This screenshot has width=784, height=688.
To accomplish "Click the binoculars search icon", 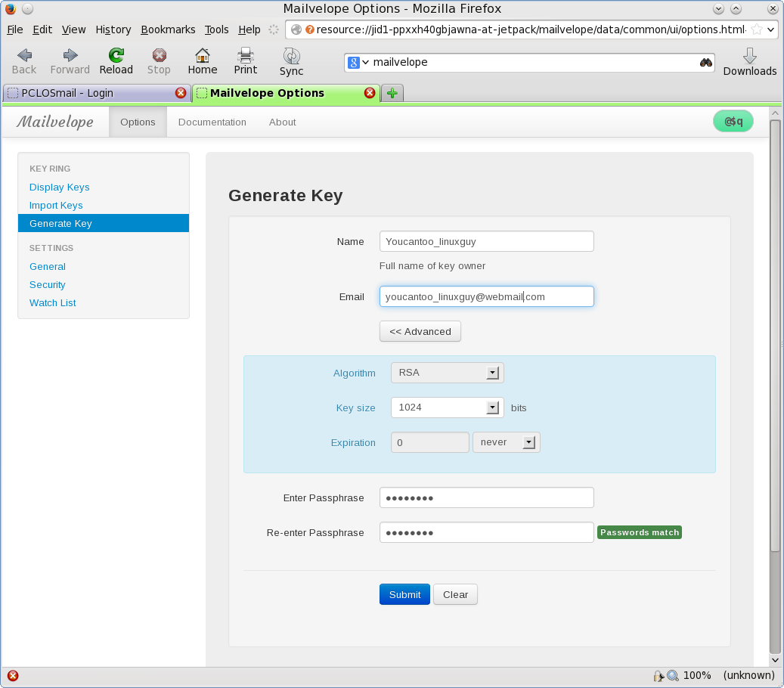I will 705,63.
